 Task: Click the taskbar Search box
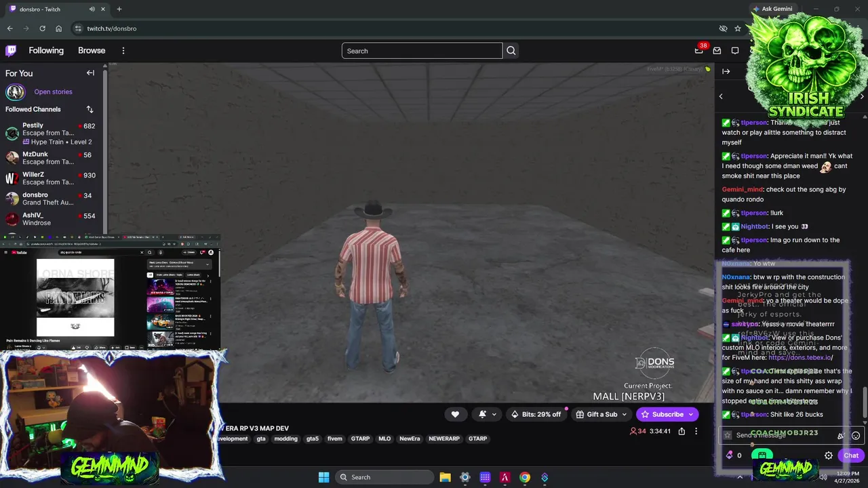(385, 477)
